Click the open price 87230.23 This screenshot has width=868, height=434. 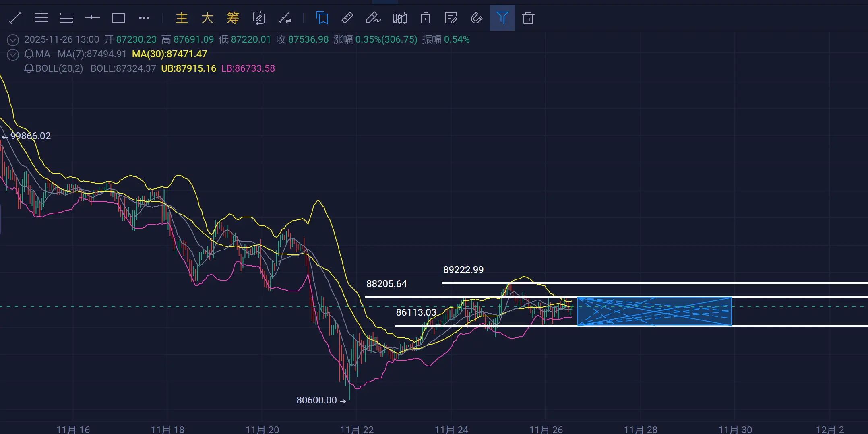(x=136, y=39)
